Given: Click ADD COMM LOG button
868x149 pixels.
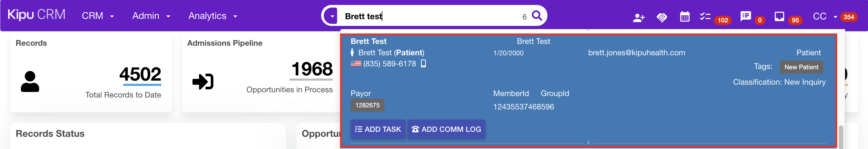Looking at the screenshot, I should 446,129.
